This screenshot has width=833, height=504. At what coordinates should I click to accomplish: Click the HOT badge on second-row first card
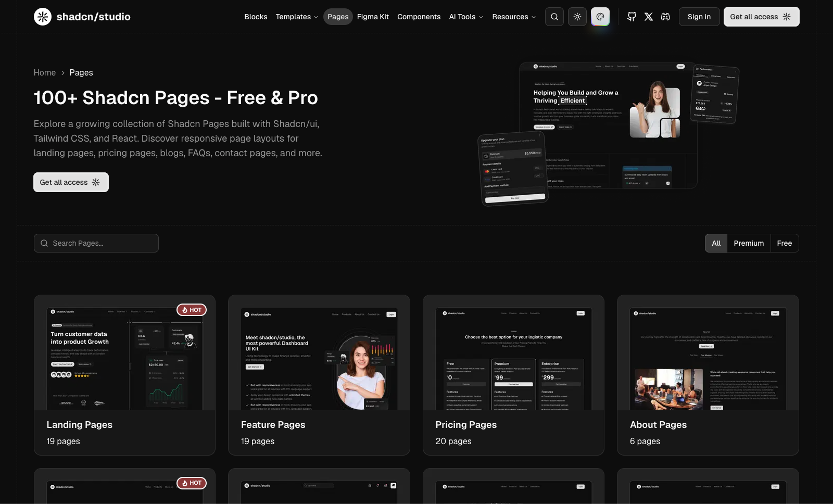pos(192,483)
